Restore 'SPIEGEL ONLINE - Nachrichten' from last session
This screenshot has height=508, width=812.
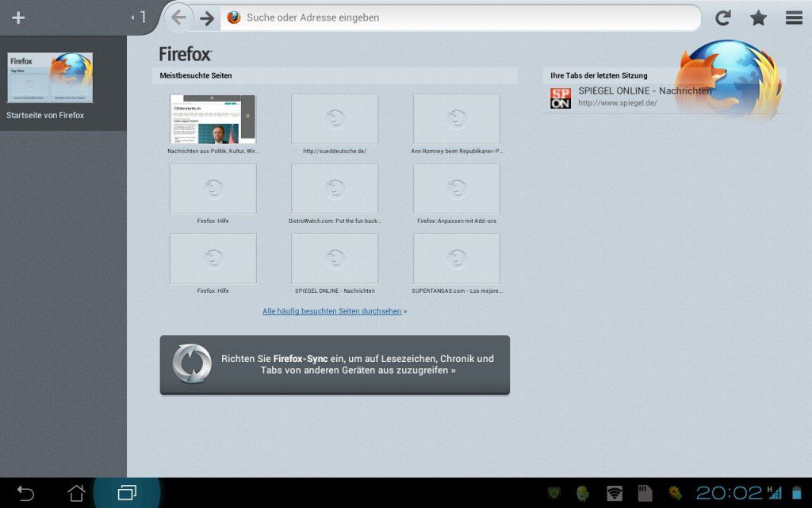[645, 90]
